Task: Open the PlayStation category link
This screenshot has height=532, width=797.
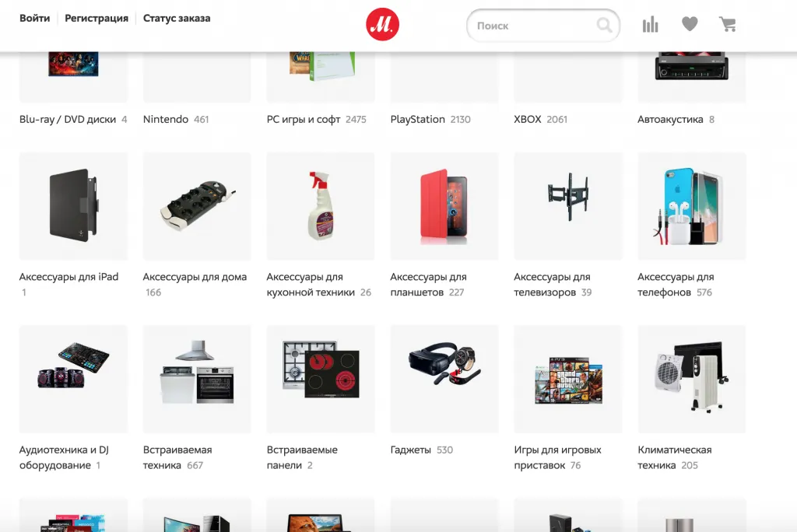Action: point(418,119)
